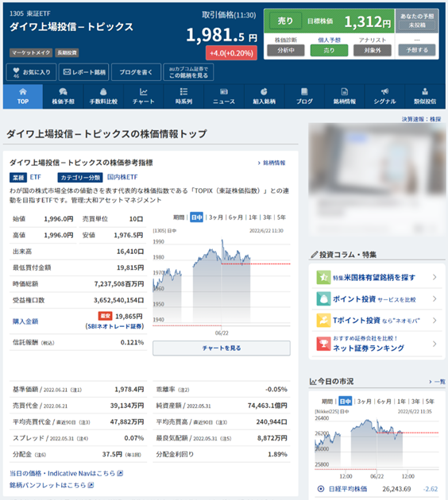
Task: Open the ニュース tab
Action: coord(224,97)
